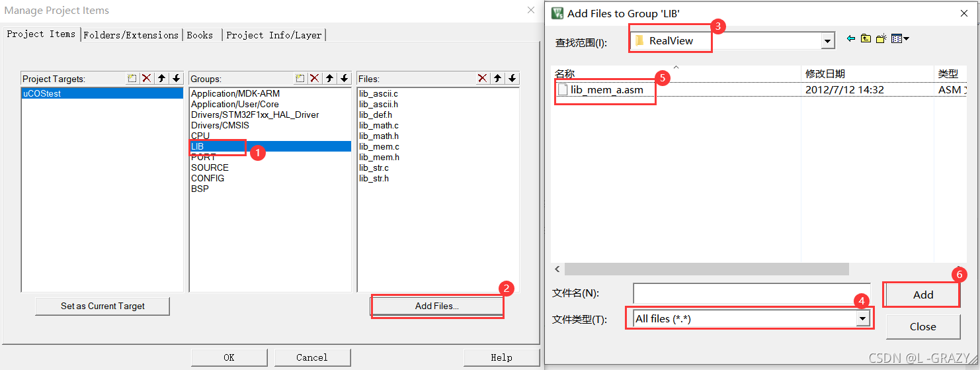Close the Add Files dialog window
Viewport: 980px width, 370px height.
pos(963,13)
